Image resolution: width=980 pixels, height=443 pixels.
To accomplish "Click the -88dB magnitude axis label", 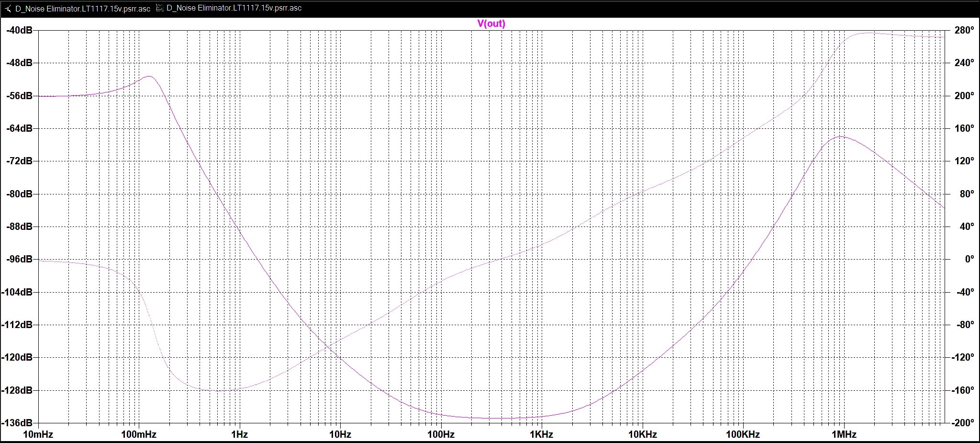I will [x=20, y=227].
